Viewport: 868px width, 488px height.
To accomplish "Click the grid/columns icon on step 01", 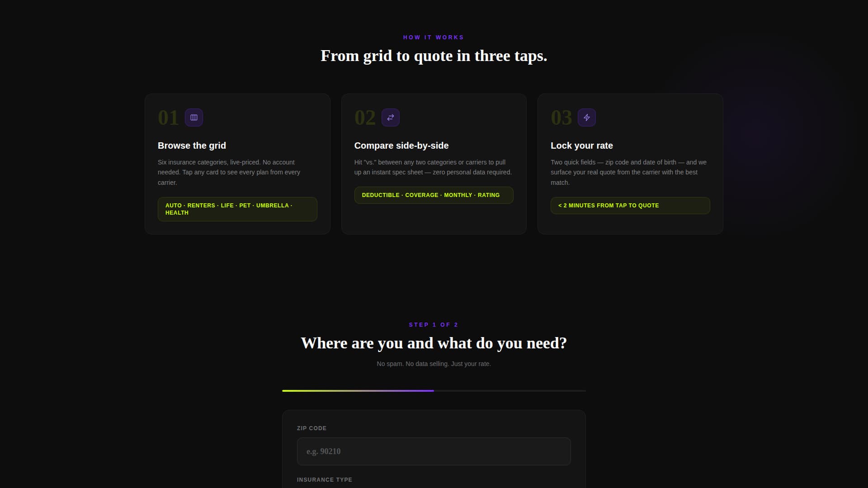I will [194, 117].
